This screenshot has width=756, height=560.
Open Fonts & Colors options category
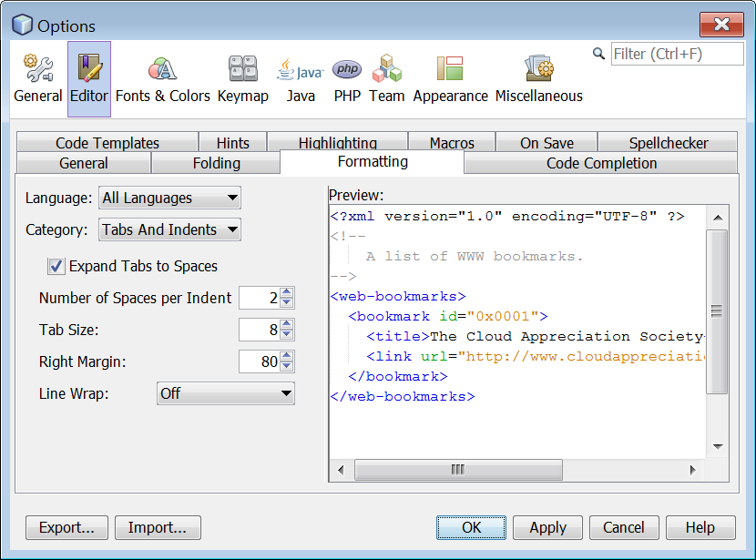(162, 79)
